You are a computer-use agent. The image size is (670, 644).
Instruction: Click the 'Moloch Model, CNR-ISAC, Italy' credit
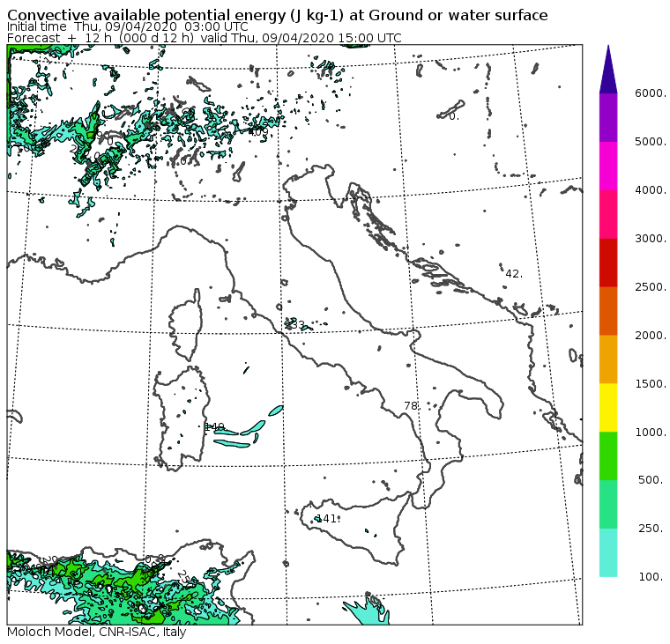click(x=97, y=632)
